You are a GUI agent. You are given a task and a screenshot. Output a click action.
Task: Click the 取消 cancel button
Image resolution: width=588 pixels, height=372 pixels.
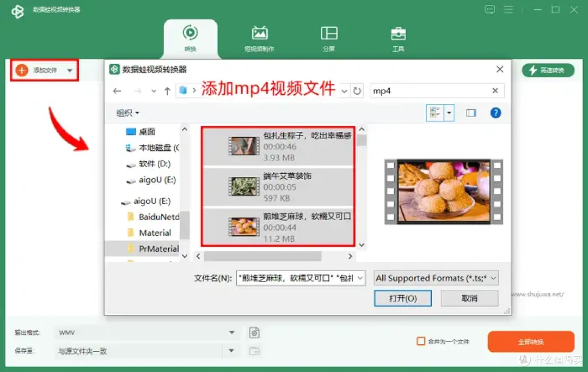tap(469, 298)
